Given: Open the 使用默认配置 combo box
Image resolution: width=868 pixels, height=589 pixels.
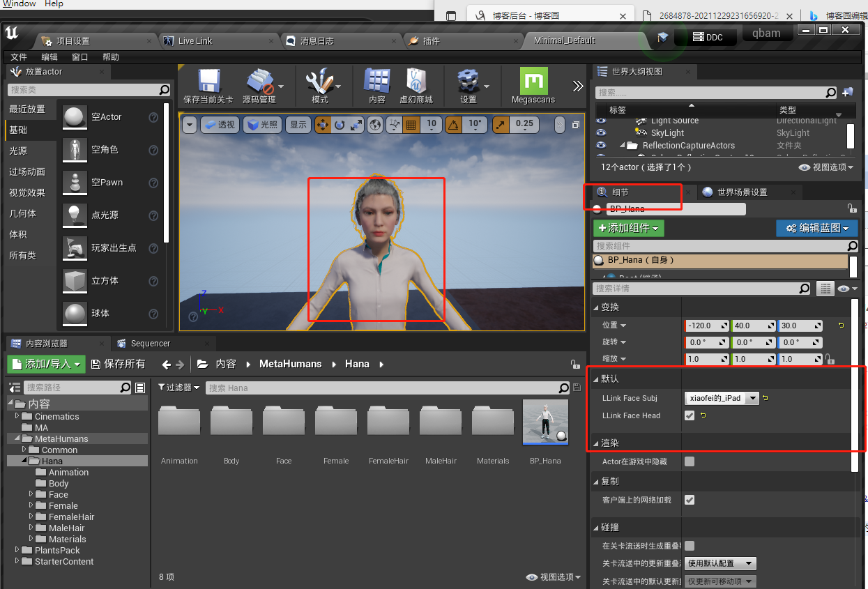Looking at the screenshot, I should (x=720, y=563).
